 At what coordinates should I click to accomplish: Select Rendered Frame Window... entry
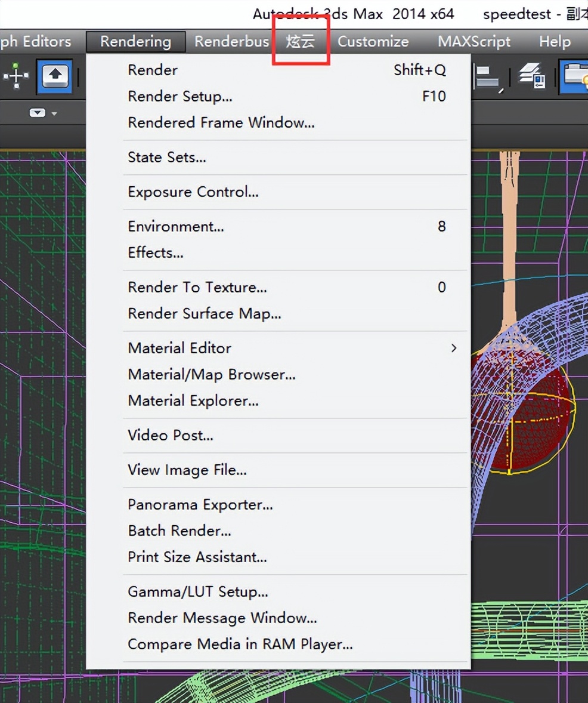tap(221, 122)
